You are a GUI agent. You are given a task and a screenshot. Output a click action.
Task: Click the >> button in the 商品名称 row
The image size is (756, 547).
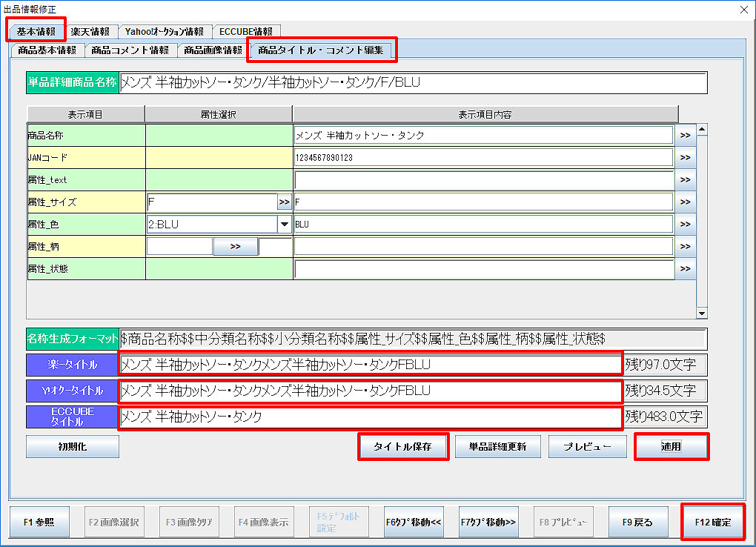click(684, 136)
